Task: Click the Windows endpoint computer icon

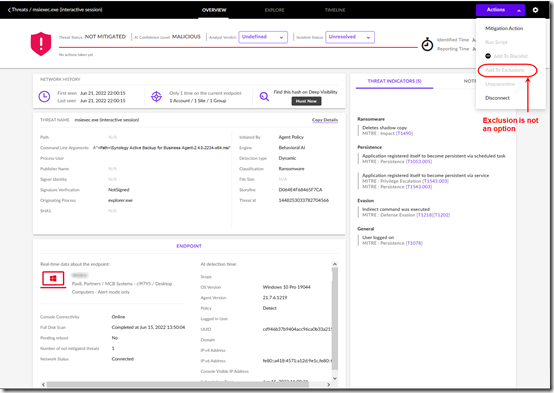Action: click(53, 279)
